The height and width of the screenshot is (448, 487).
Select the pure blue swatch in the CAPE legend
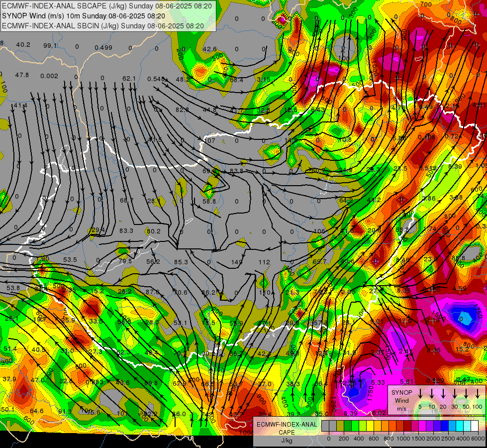(444, 426)
